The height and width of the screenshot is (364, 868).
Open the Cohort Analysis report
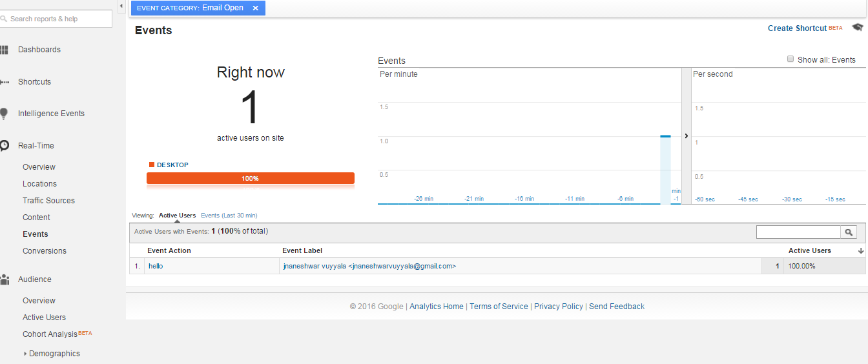tap(50, 334)
